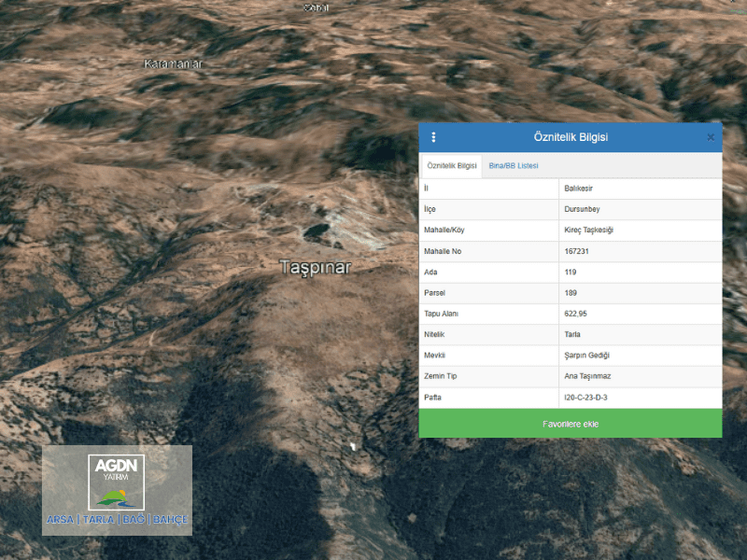Click the Karamanlar village label on map
The width and height of the screenshot is (747, 560).
173,64
